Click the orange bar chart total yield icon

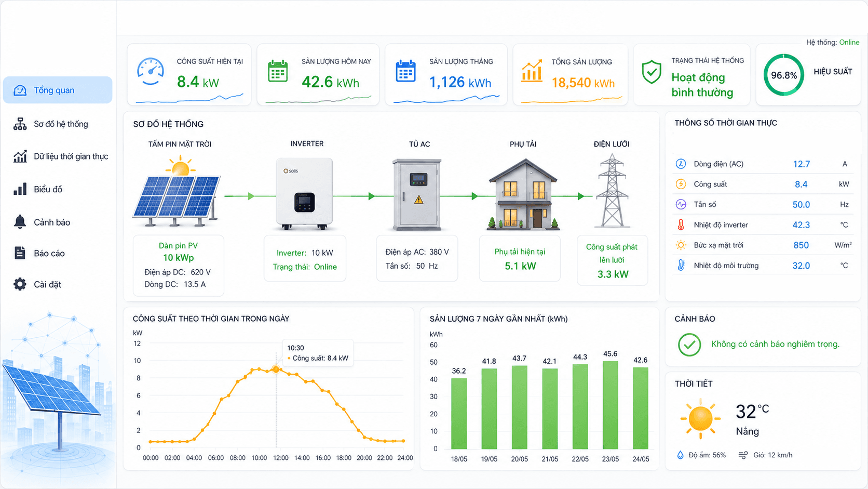[x=532, y=71]
